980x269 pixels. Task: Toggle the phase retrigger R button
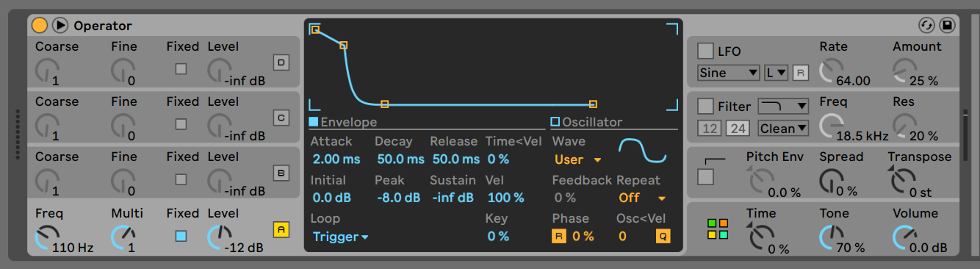pos(559,237)
